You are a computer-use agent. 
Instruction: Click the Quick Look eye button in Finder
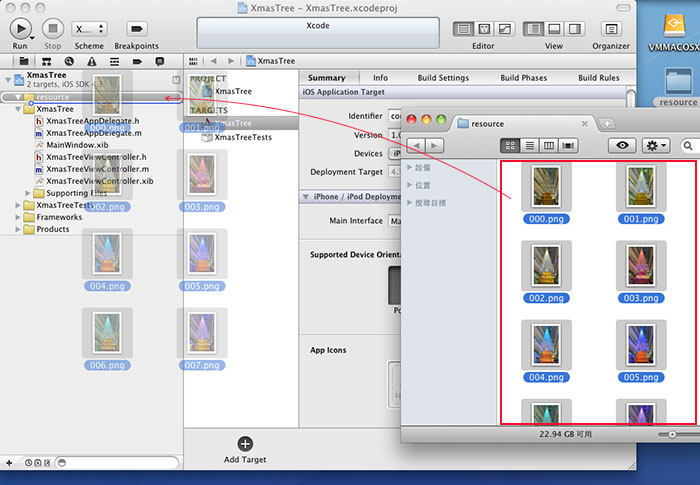pos(622,146)
